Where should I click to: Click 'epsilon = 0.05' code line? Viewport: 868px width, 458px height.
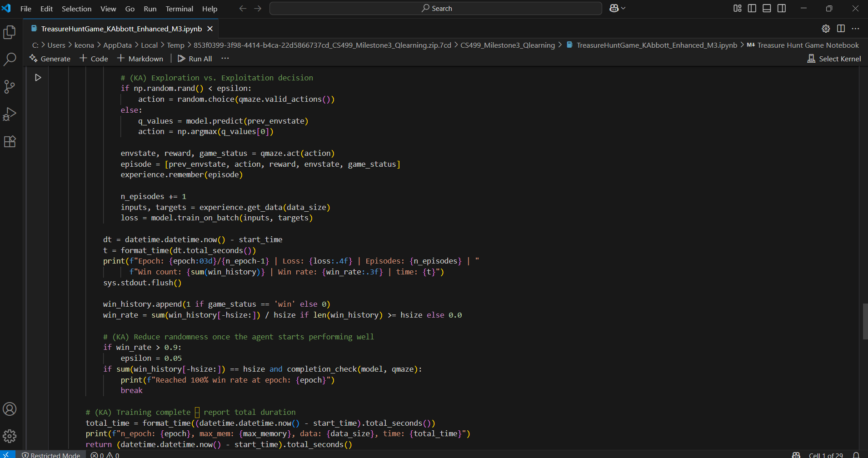click(151, 358)
